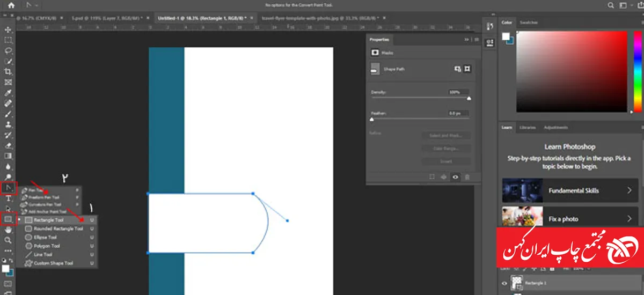
Task: Select the Crop tool
Action: [x=8, y=72]
